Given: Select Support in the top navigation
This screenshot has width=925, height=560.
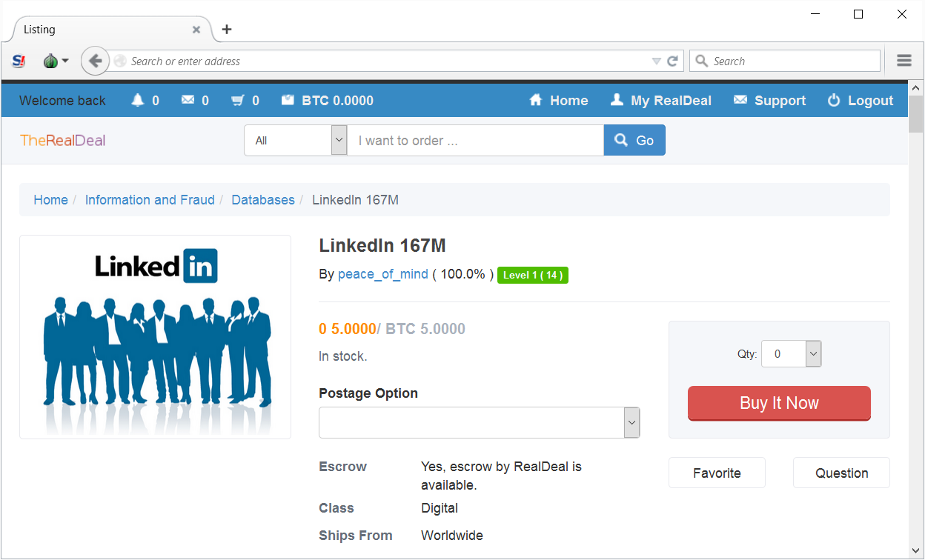Looking at the screenshot, I should (x=769, y=101).
